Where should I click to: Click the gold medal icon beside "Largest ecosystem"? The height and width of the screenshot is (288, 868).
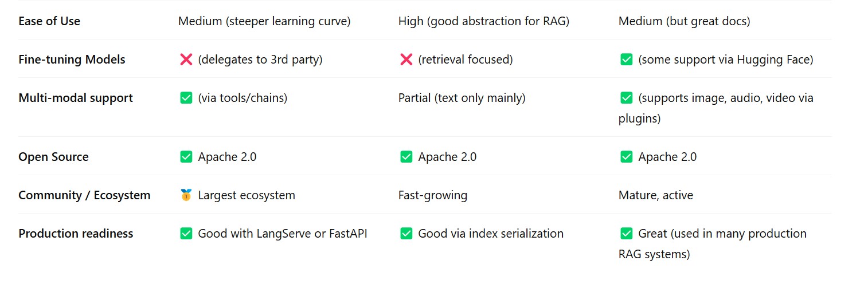pyautogui.click(x=186, y=195)
